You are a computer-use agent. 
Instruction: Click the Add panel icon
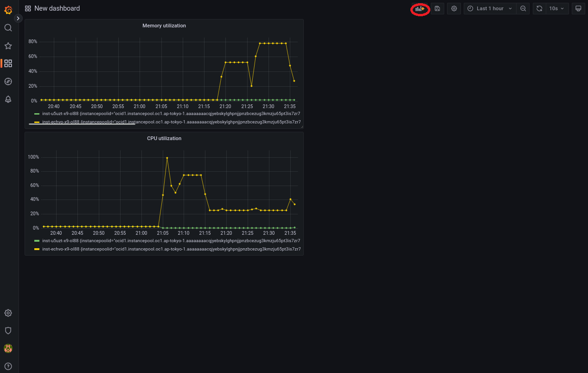coord(420,8)
